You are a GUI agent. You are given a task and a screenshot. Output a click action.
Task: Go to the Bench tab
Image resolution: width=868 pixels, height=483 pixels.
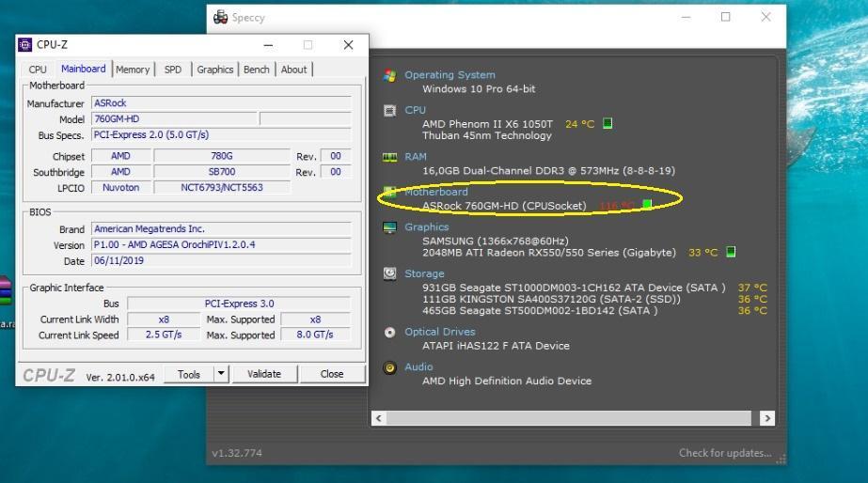click(257, 70)
